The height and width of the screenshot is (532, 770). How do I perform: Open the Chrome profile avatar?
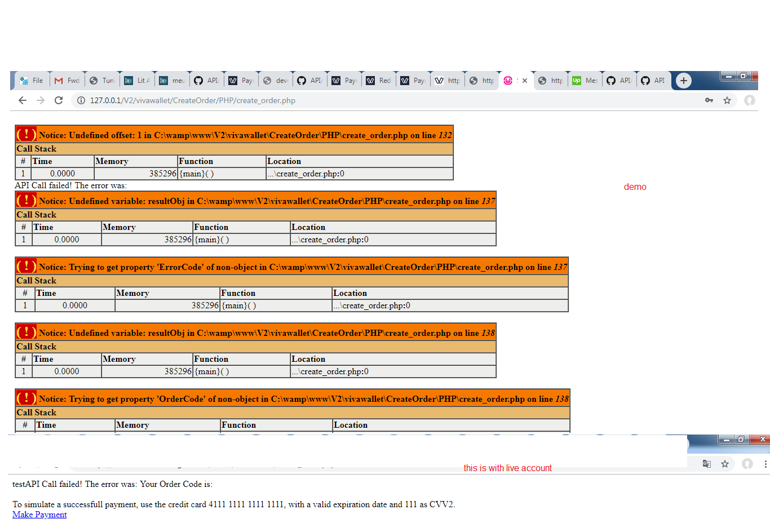click(749, 100)
